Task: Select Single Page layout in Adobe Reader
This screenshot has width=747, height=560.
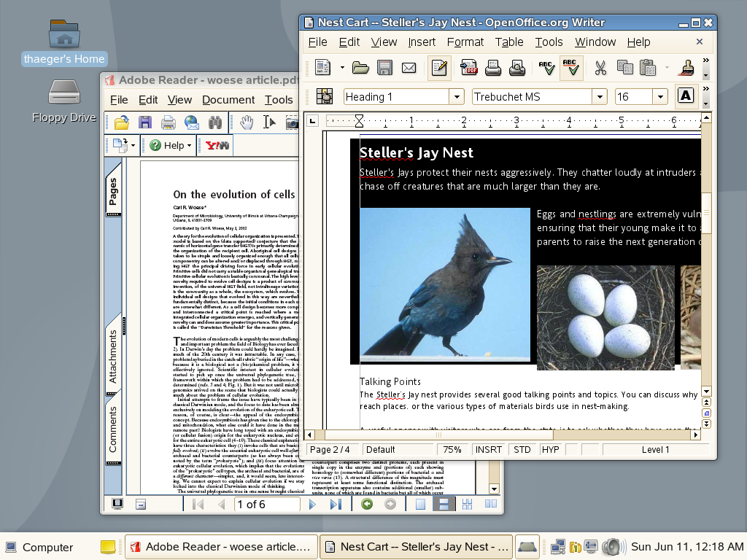Action: point(420,505)
